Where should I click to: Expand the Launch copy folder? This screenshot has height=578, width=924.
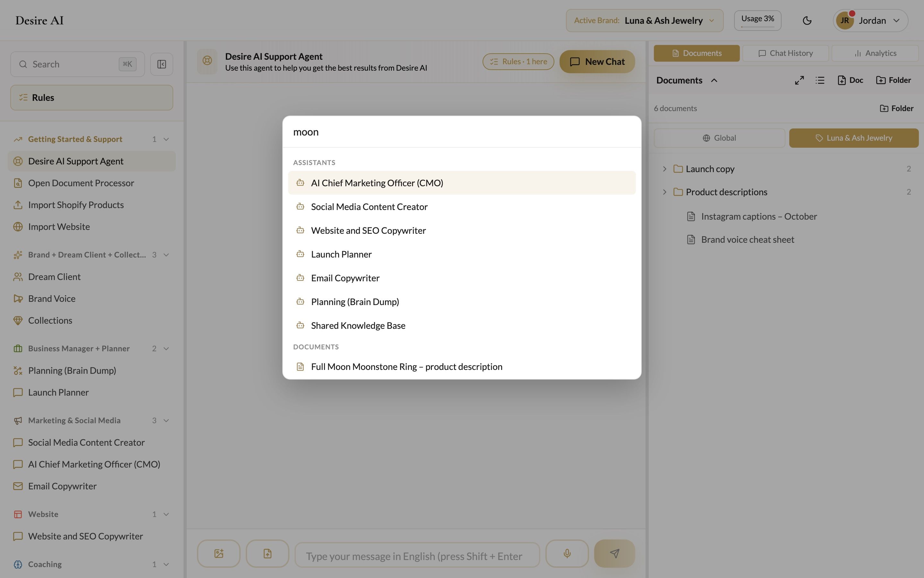[664, 169]
